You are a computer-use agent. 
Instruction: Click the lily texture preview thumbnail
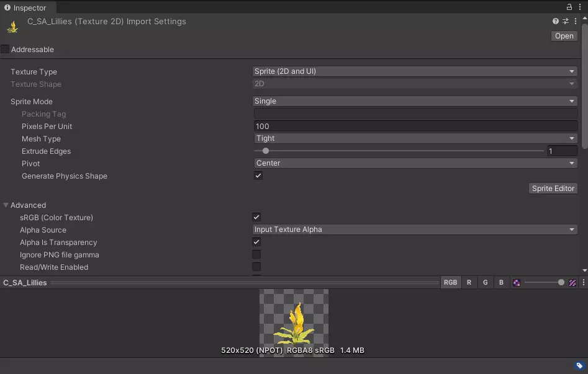[x=294, y=323]
